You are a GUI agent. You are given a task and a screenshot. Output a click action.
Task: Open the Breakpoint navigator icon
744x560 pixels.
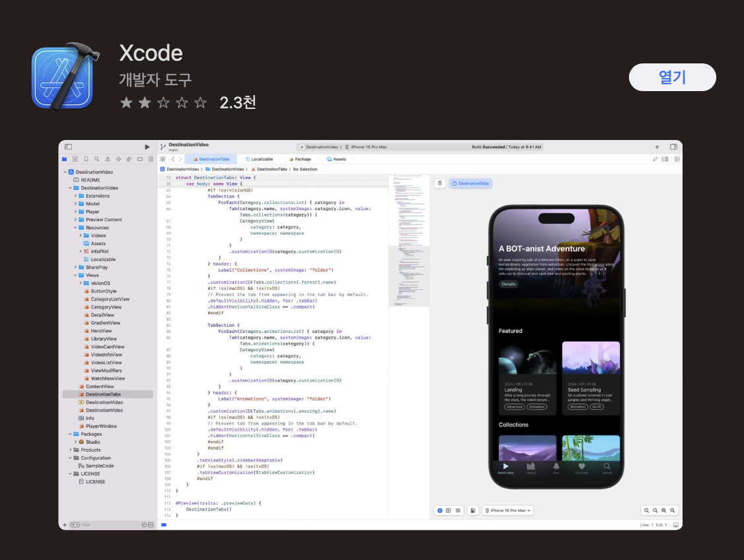click(140, 159)
